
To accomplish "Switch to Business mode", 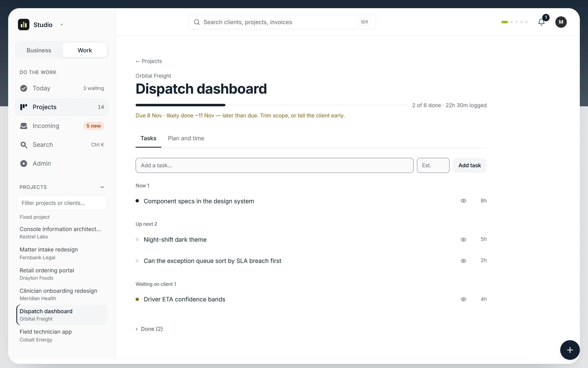I will point(39,50).
